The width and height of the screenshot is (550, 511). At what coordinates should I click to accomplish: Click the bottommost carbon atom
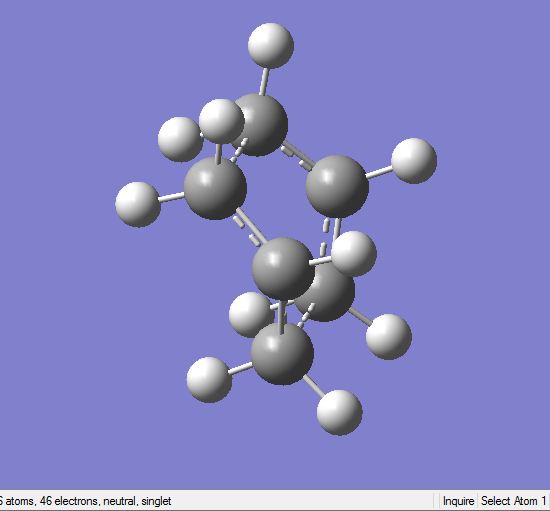point(282,354)
